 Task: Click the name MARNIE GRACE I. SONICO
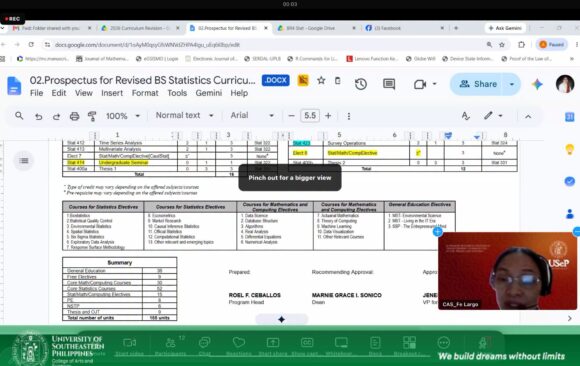coord(347,295)
